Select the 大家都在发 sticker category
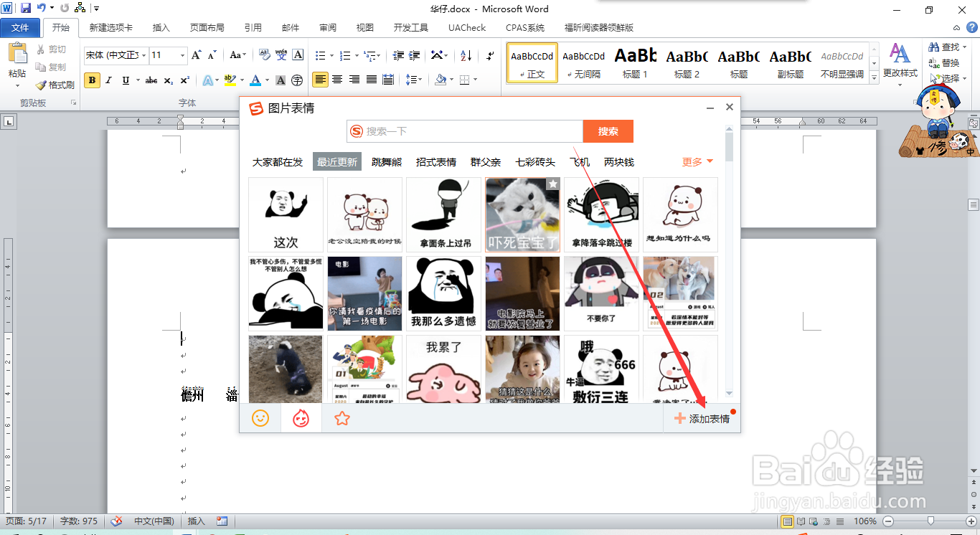Screen dimensions: 980x535 [x=278, y=162]
